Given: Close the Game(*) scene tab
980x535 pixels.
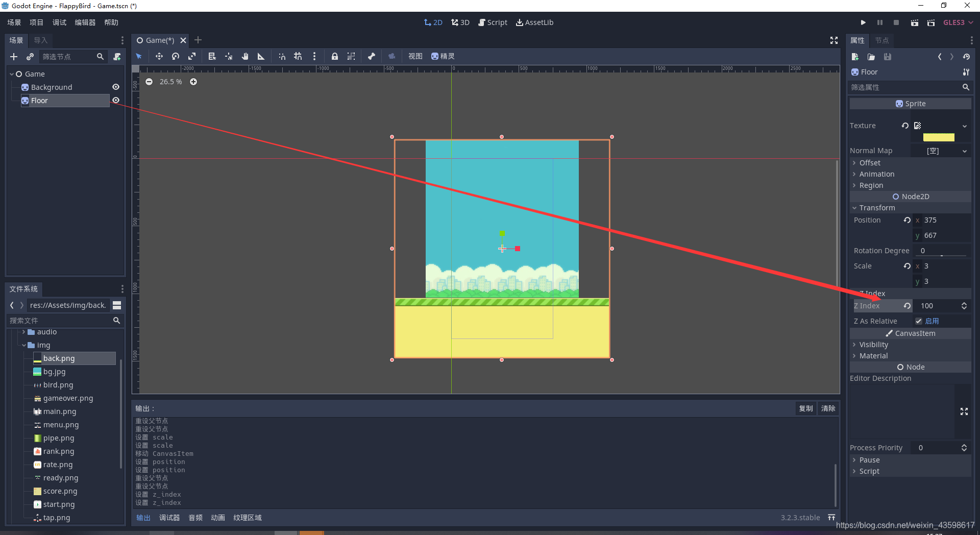Looking at the screenshot, I should click(183, 40).
